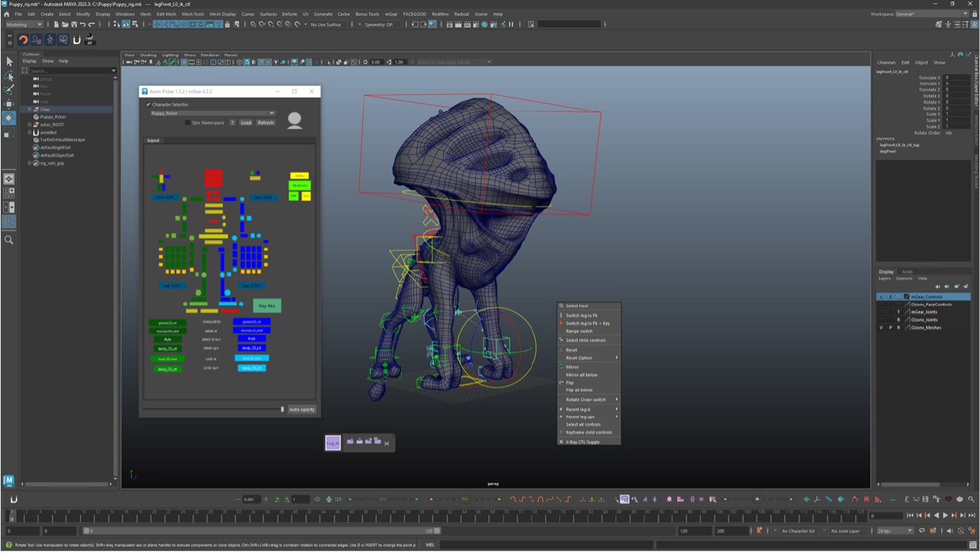Screen dimensions: 980x554
Task: Open the Python AP shelf icon
Action: click(x=90, y=40)
